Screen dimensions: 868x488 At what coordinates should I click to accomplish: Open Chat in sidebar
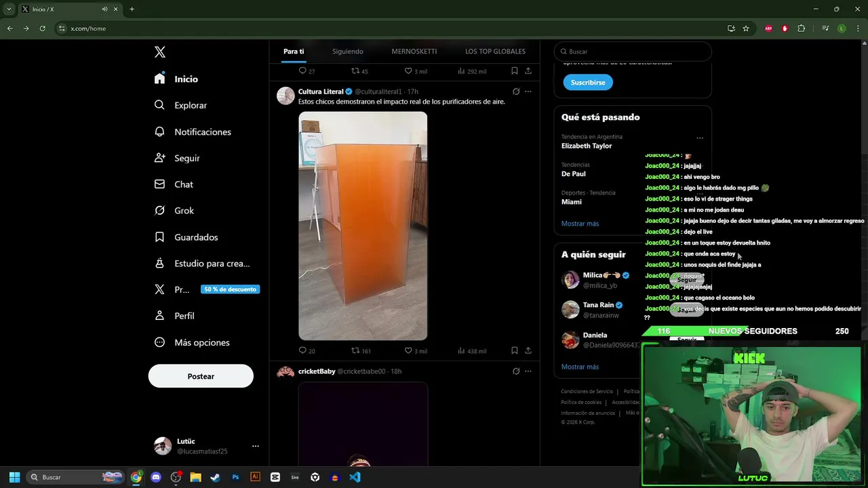click(174, 184)
